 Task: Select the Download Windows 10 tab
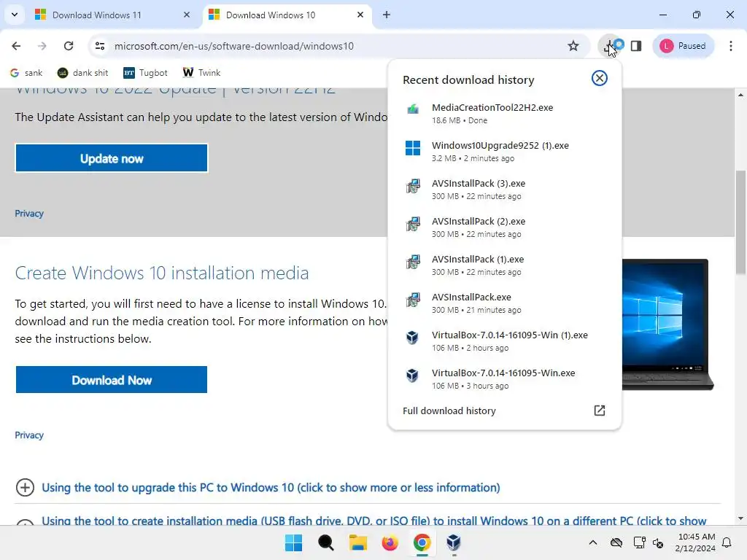[271, 15]
